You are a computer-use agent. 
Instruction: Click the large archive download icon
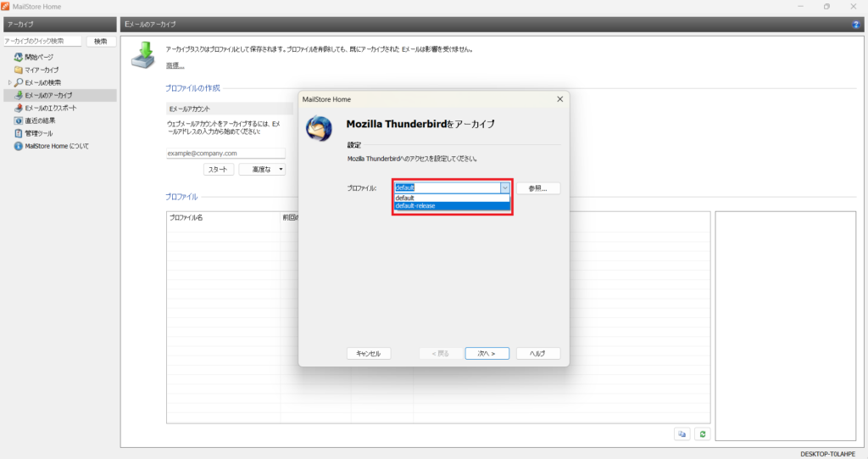coord(143,55)
